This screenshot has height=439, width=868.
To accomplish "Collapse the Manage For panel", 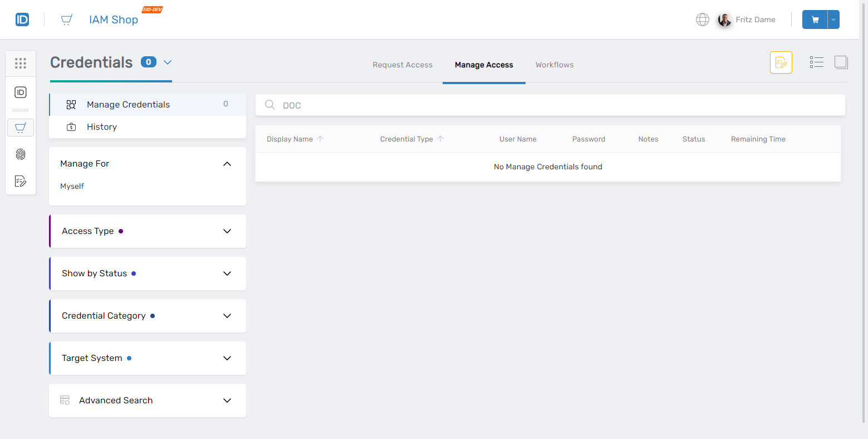I will pos(227,164).
